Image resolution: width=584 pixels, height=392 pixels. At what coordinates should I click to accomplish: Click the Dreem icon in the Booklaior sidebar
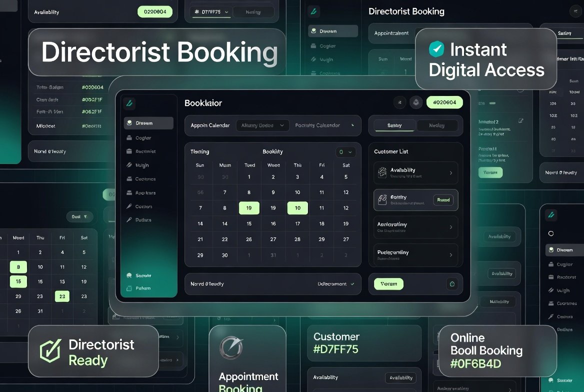pos(129,123)
